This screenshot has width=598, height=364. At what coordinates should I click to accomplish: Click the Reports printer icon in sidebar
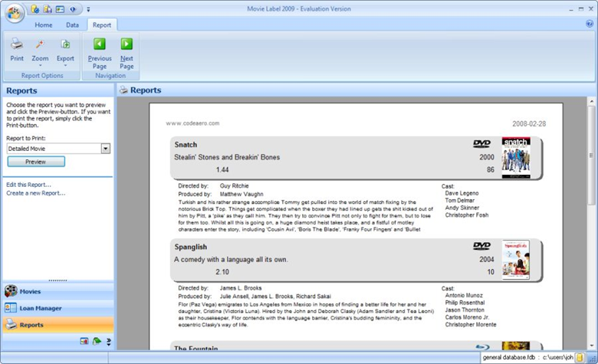(x=11, y=324)
